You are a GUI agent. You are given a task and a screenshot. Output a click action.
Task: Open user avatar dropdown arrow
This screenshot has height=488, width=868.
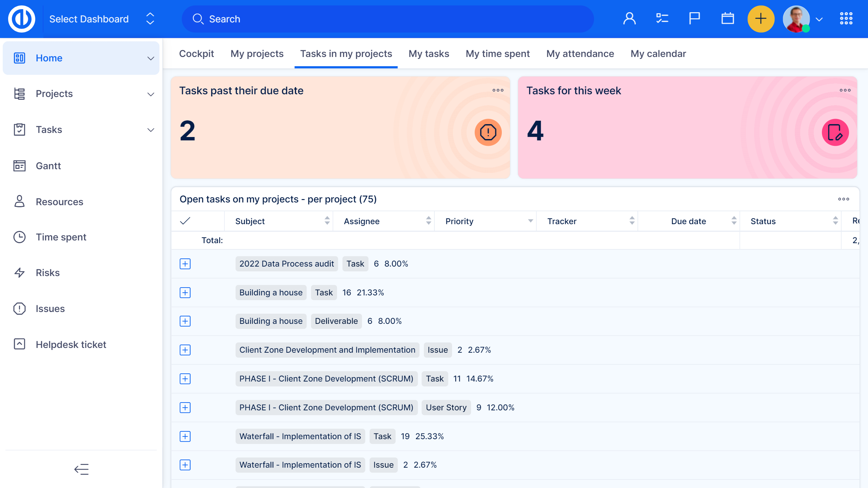(x=820, y=19)
